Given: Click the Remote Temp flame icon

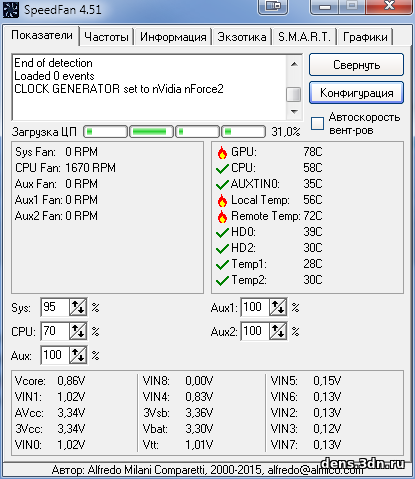Looking at the screenshot, I should point(222,216).
